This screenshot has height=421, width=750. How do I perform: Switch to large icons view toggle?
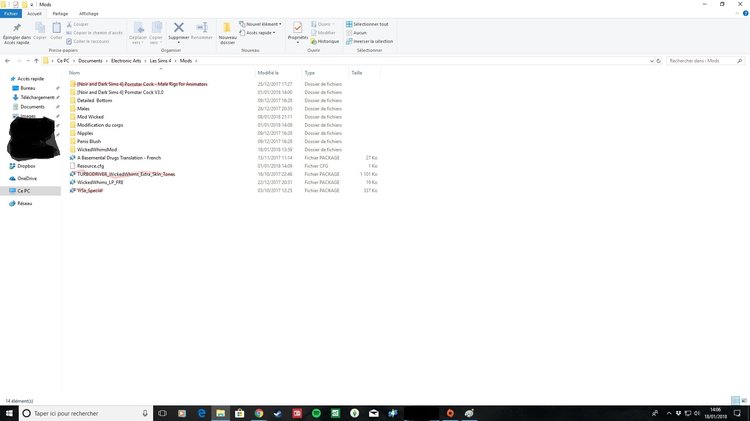point(744,400)
